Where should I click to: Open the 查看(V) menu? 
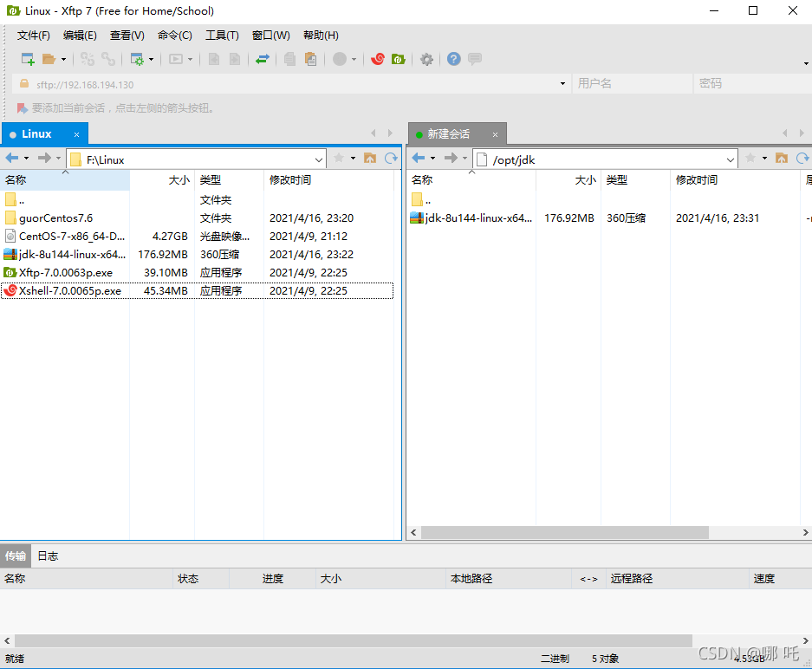(x=127, y=36)
